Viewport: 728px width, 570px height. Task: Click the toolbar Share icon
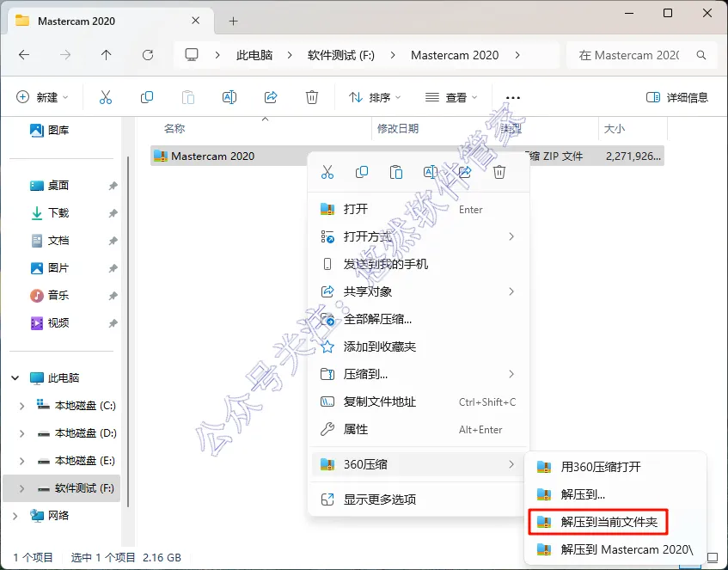click(x=271, y=97)
